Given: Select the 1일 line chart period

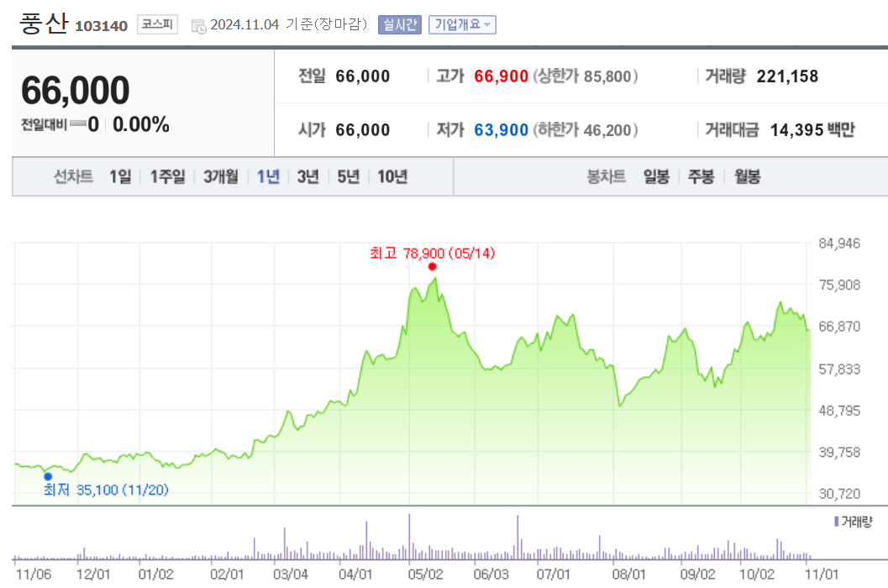Looking at the screenshot, I should pyautogui.click(x=120, y=176).
